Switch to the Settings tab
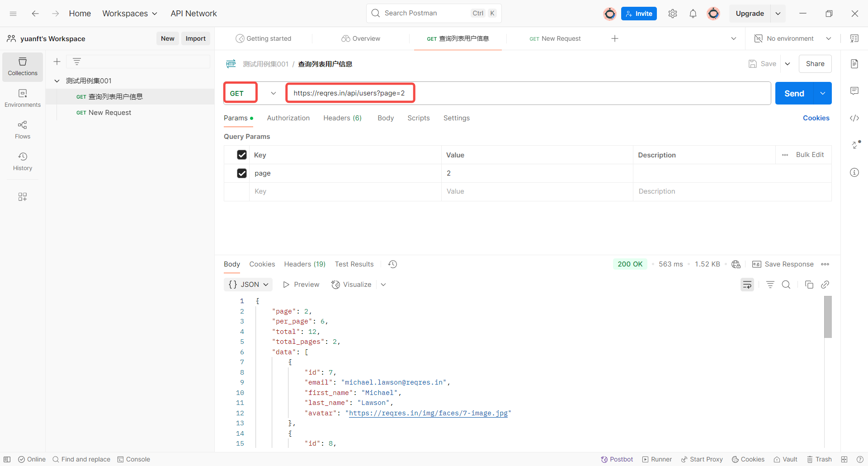This screenshot has width=868, height=466. pos(457,118)
